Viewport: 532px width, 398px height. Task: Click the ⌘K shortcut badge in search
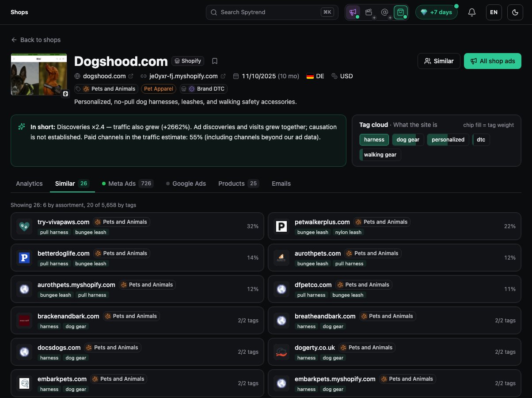pos(327,12)
